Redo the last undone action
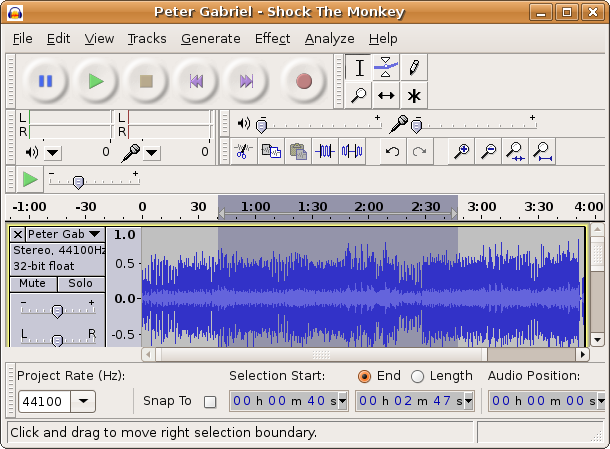The height and width of the screenshot is (449, 610). [x=420, y=151]
